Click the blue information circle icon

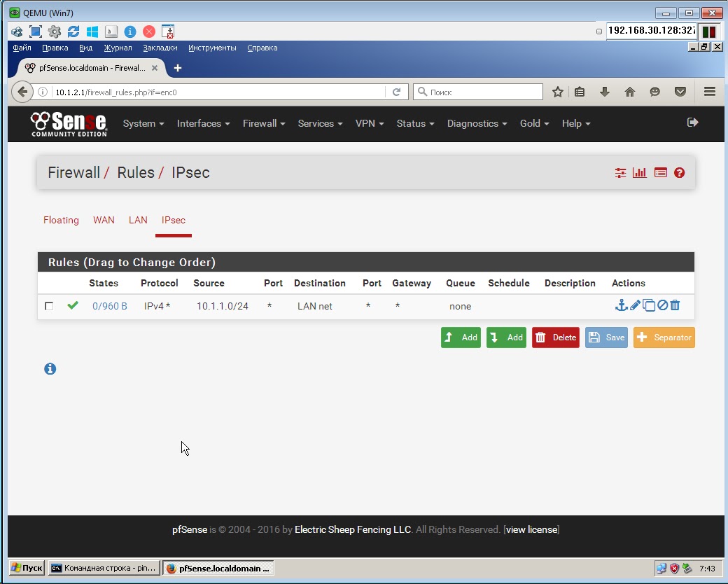tap(50, 368)
